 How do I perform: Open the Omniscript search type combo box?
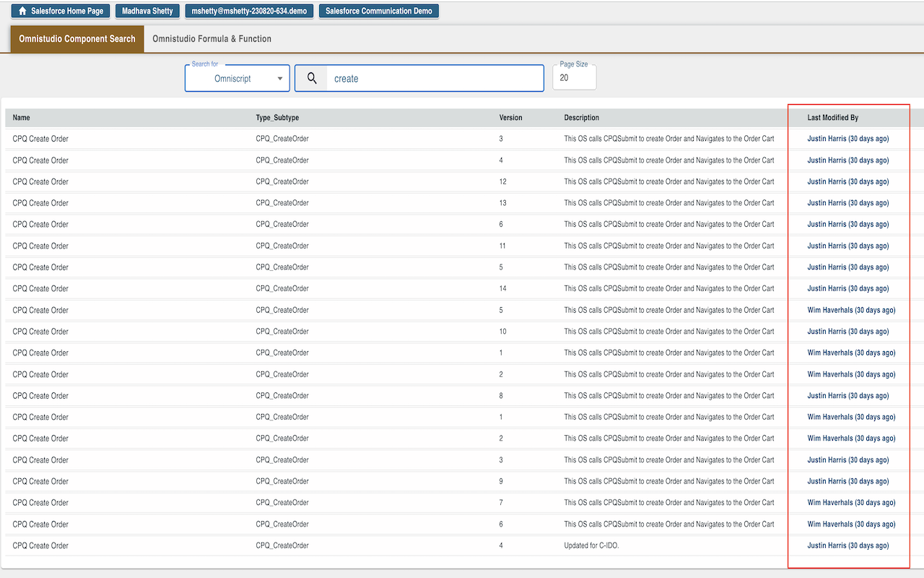232,79
